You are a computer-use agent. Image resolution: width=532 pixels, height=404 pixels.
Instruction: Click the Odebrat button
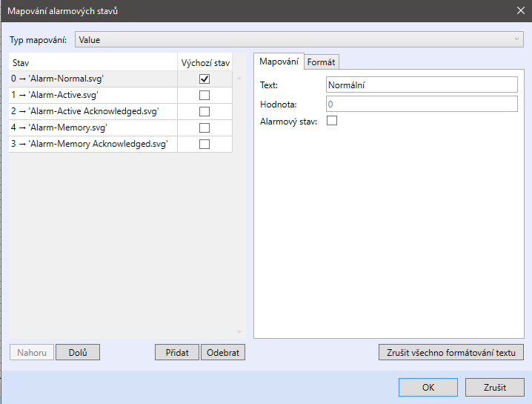point(223,352)
